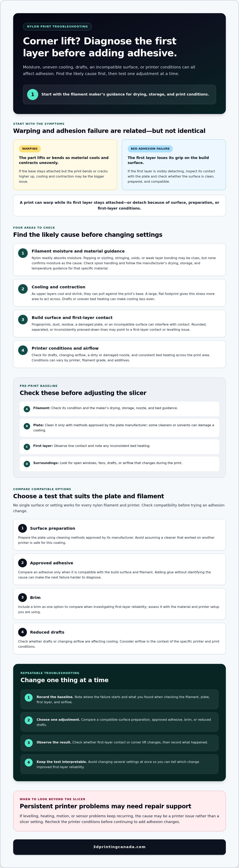This screenshot has height=868, width=239.
Task: Click the C badge next to First layer
Action: pos(27,447)
